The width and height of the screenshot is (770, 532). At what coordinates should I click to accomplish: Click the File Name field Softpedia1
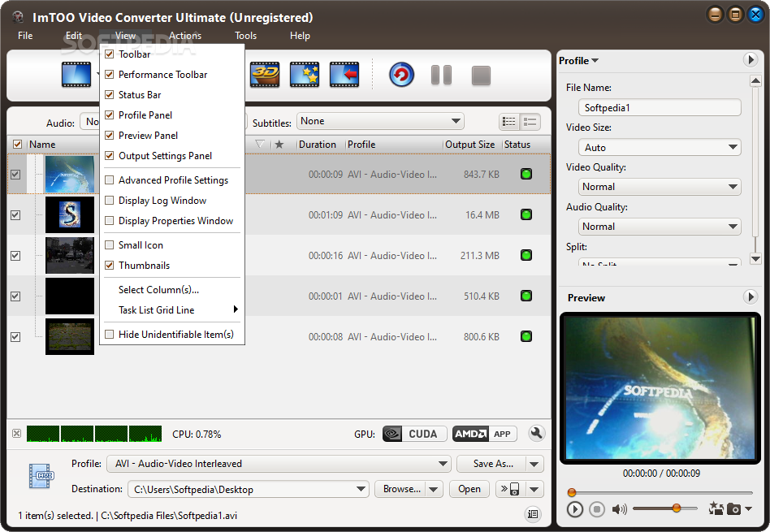click(660, 107)
